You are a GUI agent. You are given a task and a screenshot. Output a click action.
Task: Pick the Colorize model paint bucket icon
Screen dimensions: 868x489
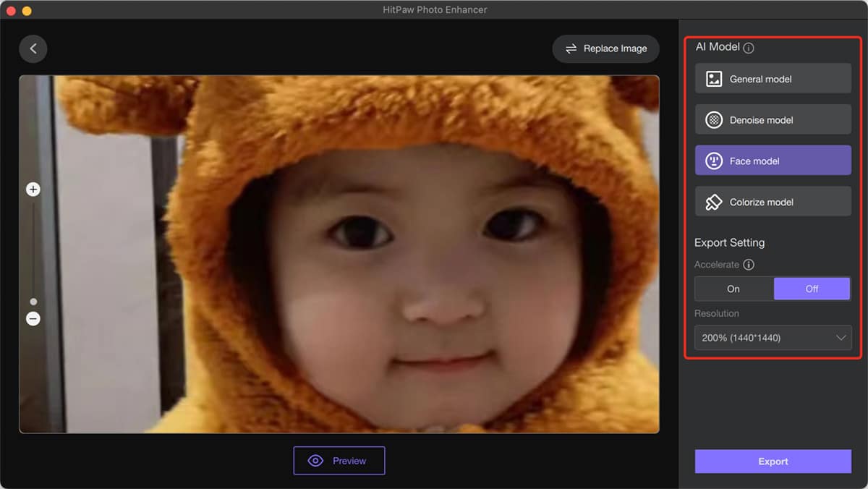tap(714, 202)
